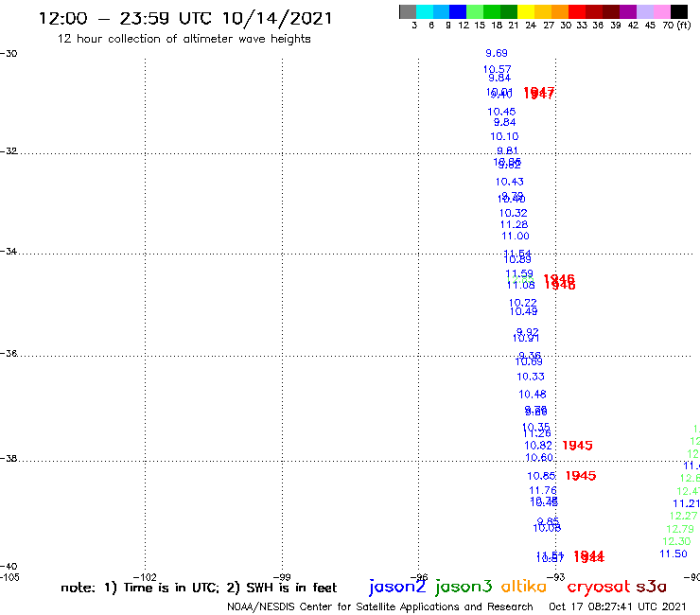Select the 10.10 wave height reading
This screenshot has width=700, height=615.
[504, 136]
